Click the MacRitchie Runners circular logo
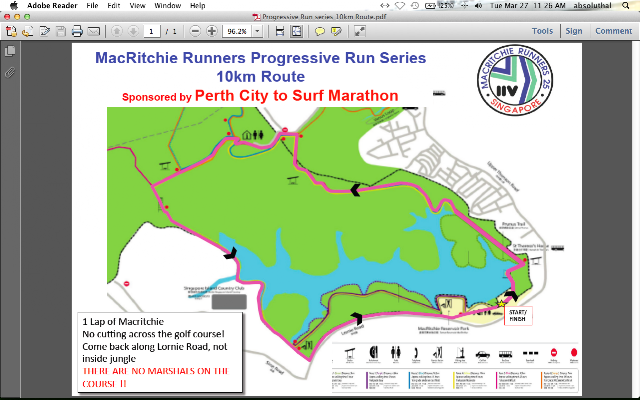Screen dimensions: 640x400 515,80
